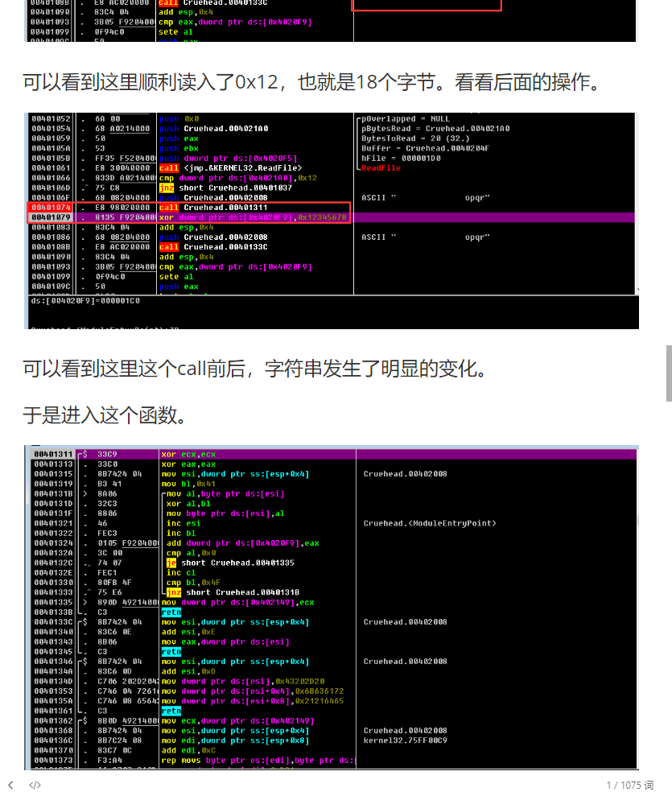Image resolution: width=672 pixels, height=796 pixels.
Task: Click red breakpoint address 00401074 in screenshot
Action: [x=51, y=208]
